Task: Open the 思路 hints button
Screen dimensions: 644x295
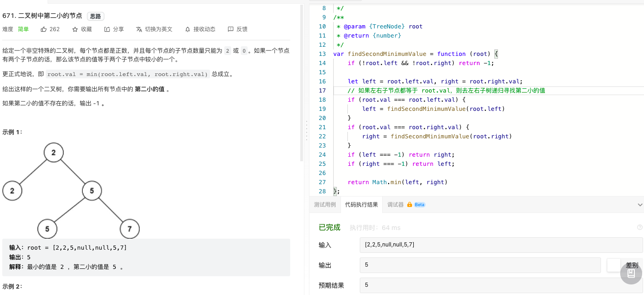Action: pyautogui.click(x=96, y=16)
